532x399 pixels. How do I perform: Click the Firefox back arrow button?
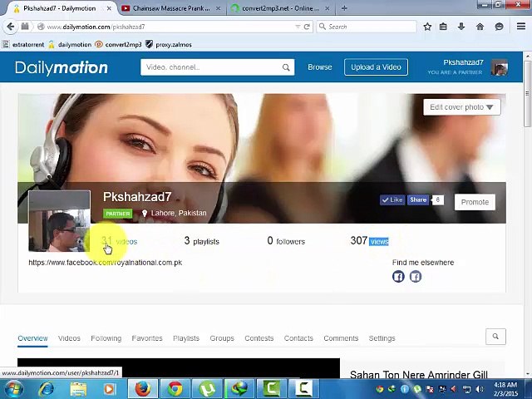11,27
